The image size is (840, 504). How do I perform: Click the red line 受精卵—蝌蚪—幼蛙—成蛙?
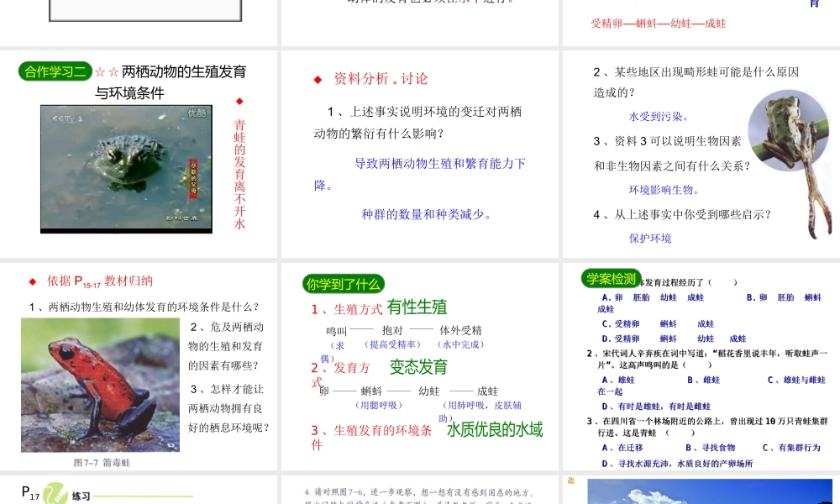point(659,24)
